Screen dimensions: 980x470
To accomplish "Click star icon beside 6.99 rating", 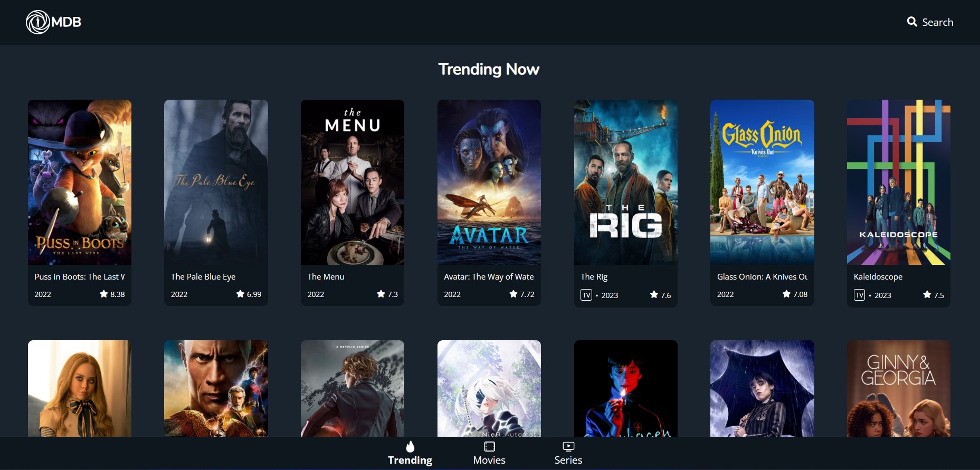I will [x=241, y=294].
